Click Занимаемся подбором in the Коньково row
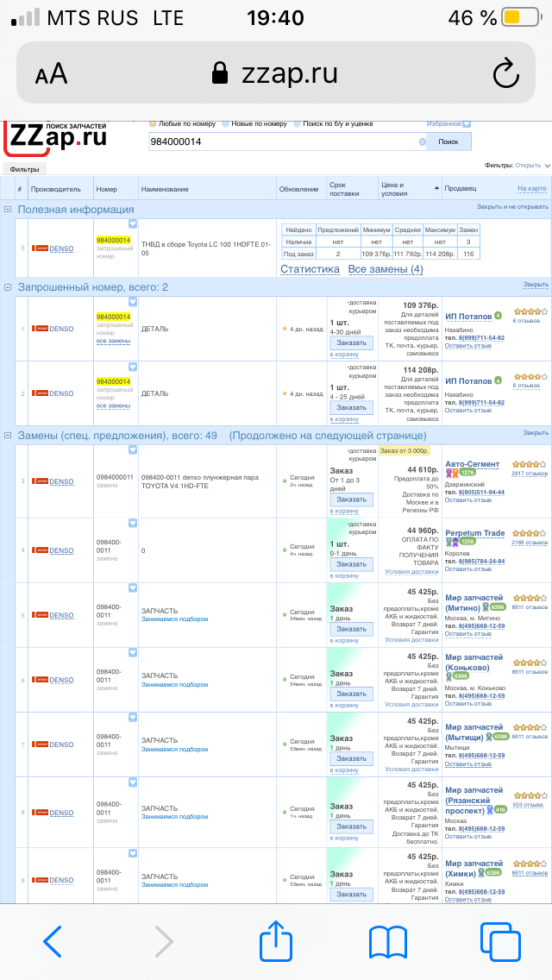552x980 pixels. pos(174,684)
